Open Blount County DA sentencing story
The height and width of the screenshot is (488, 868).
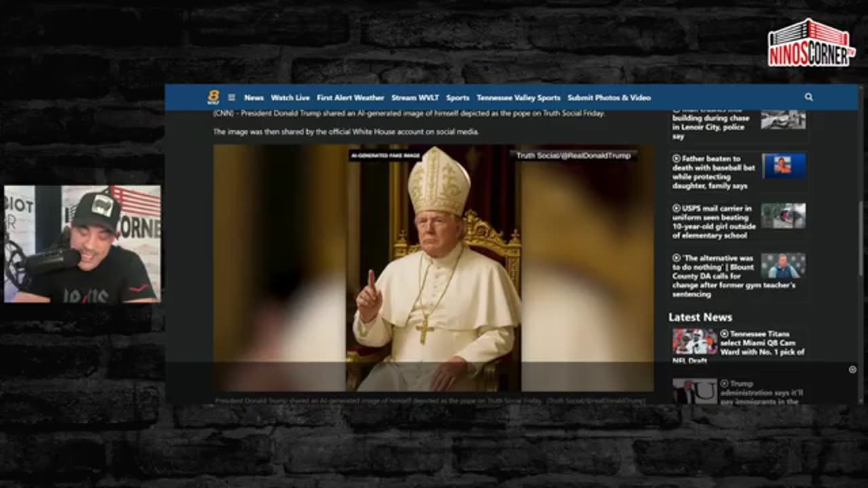coord(734,276)
